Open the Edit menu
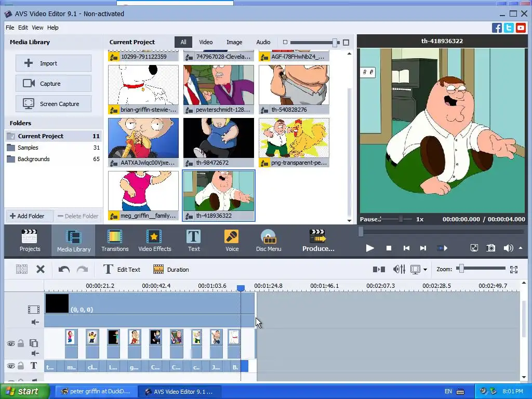532x399 pixels. [x=23, y=28]
